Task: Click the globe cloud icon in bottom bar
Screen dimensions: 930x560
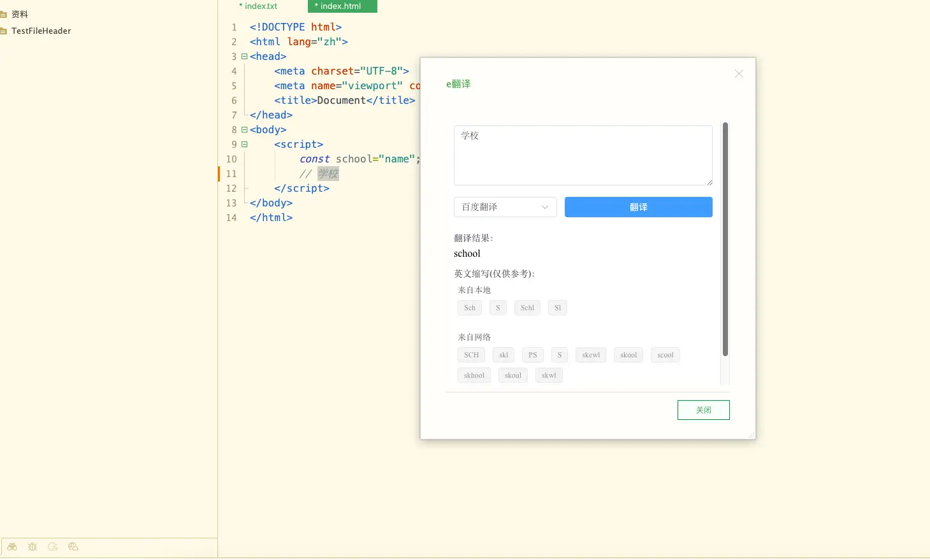Action: click(73, 547)
